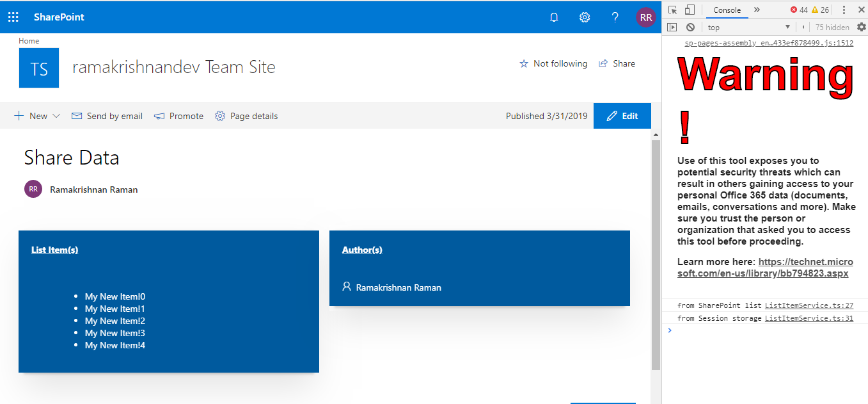Image resolution: width=868 pixels, height=404 pixels.
Task: Click author Ramakrishnan Raman in Author(s) card
Action: pos(398,287)
